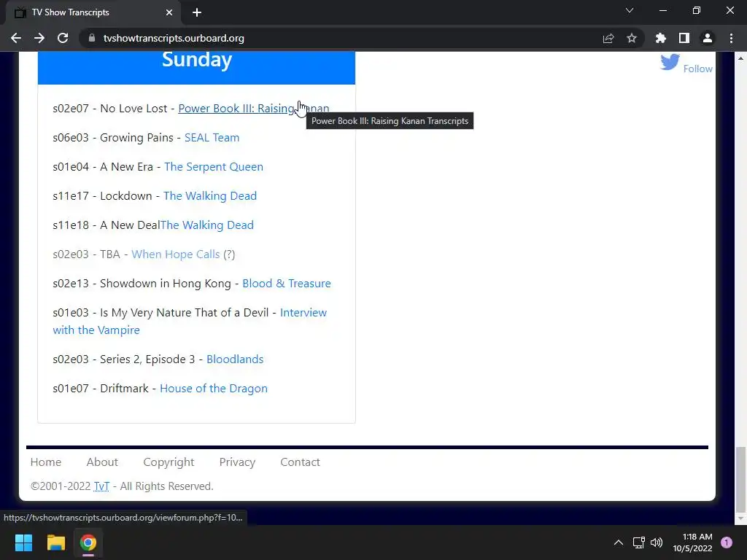Click the text 's02e07 - No Love Lost'
The height and width of the screenshot is (560, 747).
click(x=110, y=109)
